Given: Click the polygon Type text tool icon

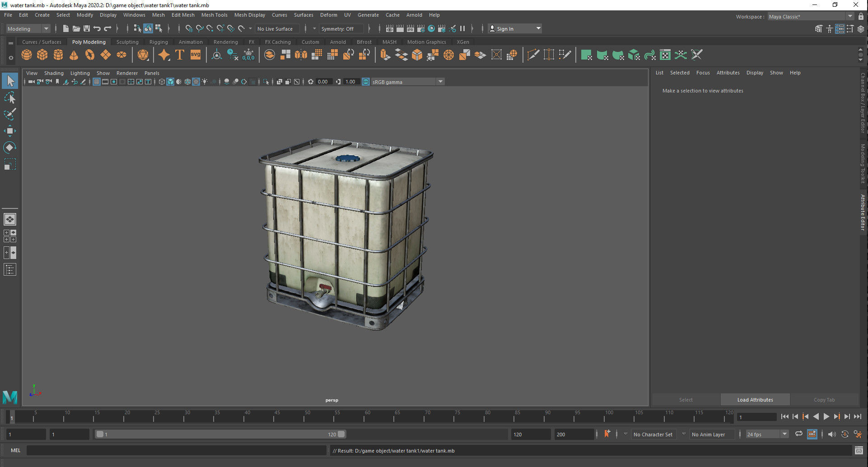Looking at the screenshot, I should pyautogui.click(x=180, y=55).
